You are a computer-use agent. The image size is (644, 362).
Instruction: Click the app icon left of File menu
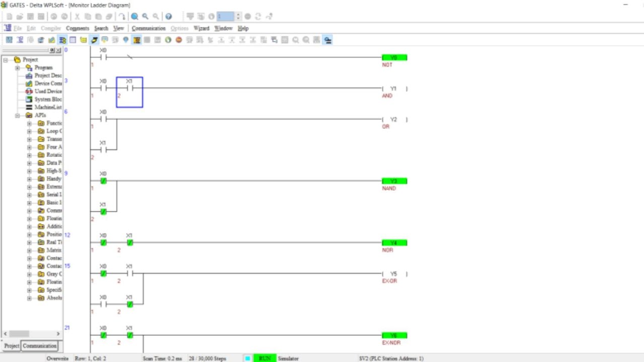8,28
